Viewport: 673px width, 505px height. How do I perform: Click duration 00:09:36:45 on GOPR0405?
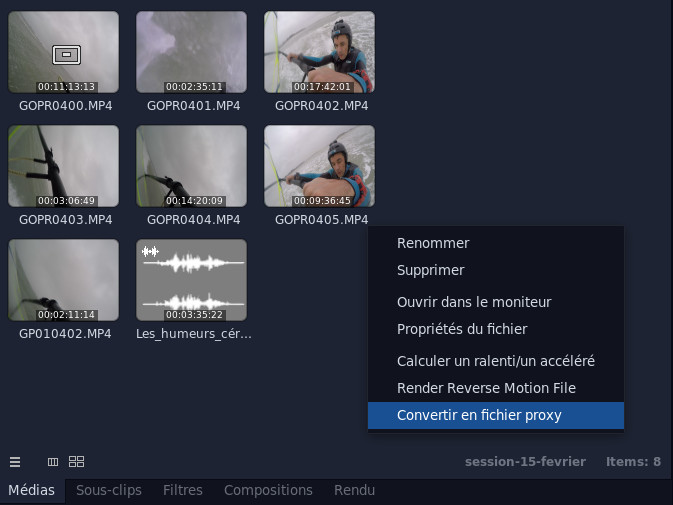click(322, 201)
